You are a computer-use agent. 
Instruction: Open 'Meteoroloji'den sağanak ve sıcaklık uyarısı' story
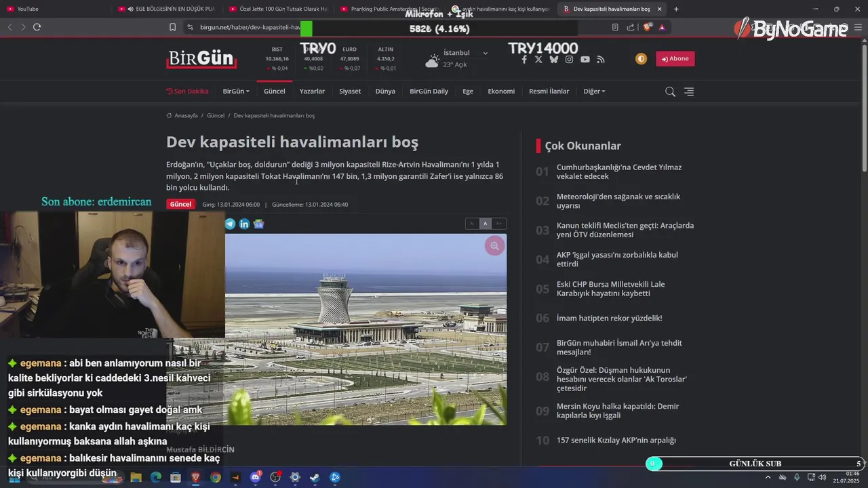pyautogui.click(x=618, y=201)
